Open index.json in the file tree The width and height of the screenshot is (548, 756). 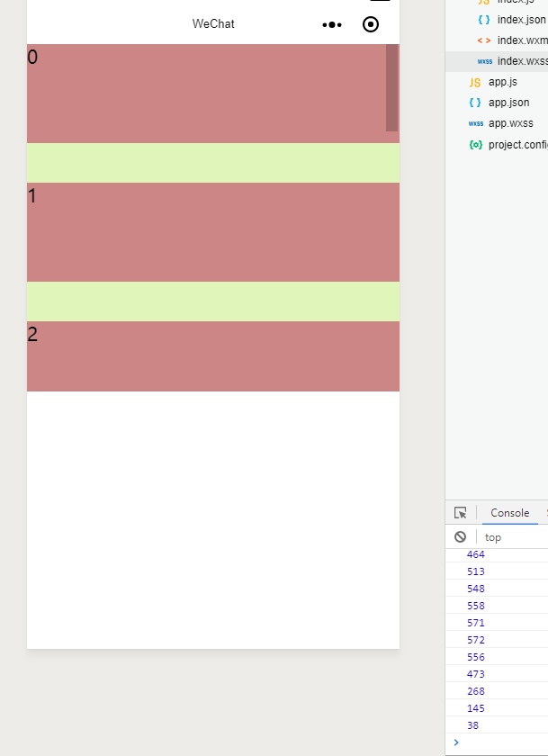point(522,20)
